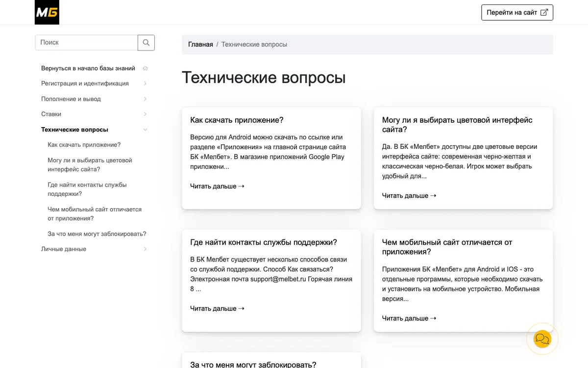Open card title about цветовой интерфейс сайта
Viewport: 588px width, 368px height.
(x=457, y=125)
